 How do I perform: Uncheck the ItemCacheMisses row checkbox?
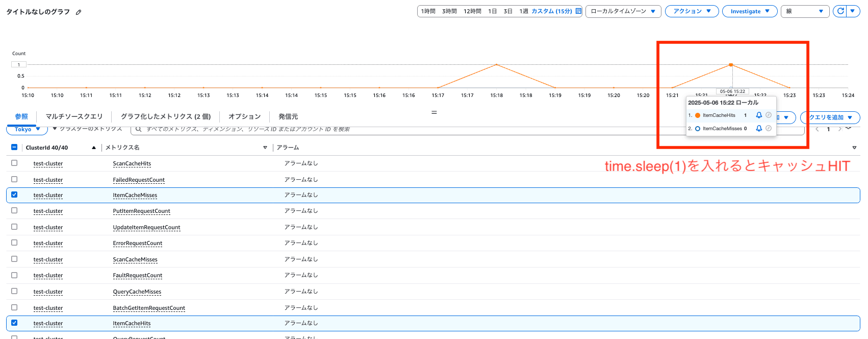click(x=14, y=195)
